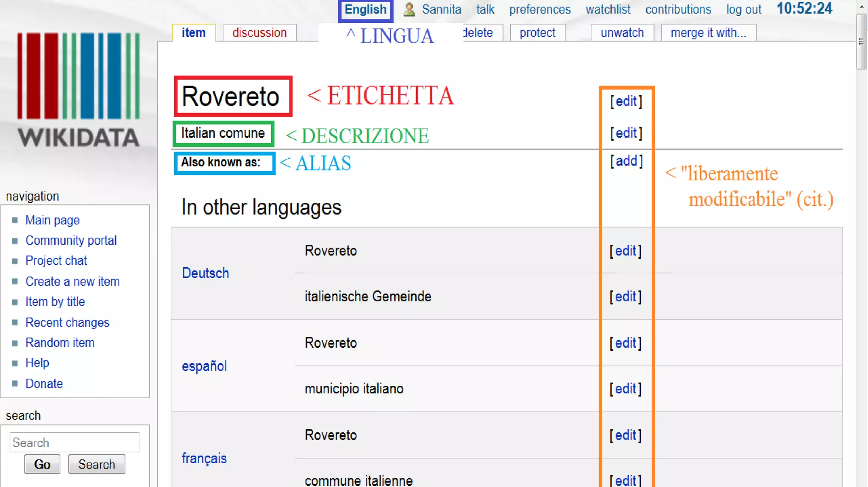Edit the Rovereto label
Screen dimensions: 868x487
(x=626, y=101)
